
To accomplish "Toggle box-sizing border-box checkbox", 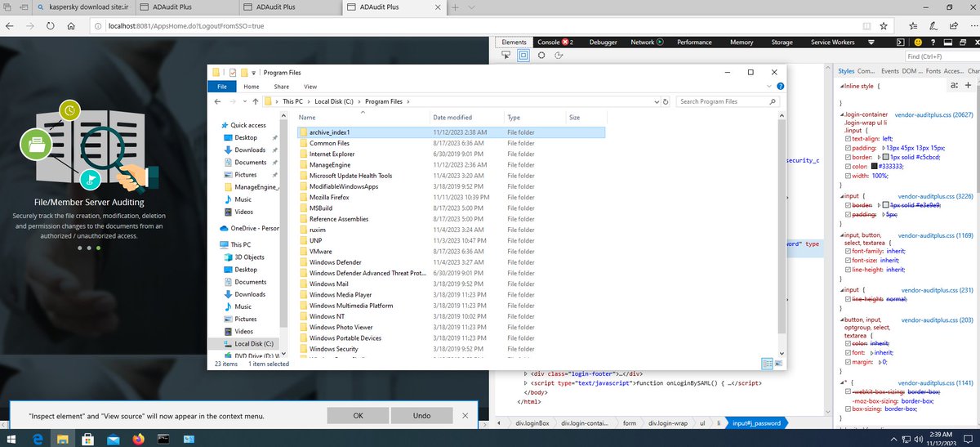I will pyautogui.click(x=846, y=408).
